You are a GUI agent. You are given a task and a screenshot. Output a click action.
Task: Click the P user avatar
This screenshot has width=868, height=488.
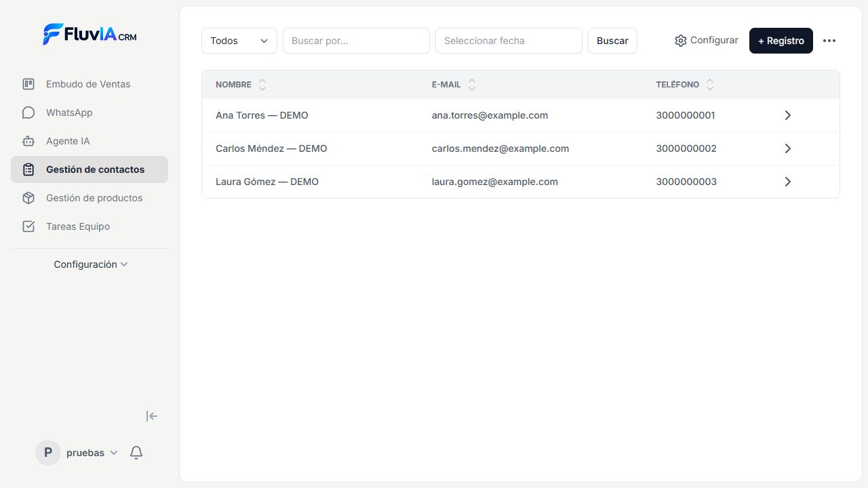pyautogui.click(x=48, y=453)
